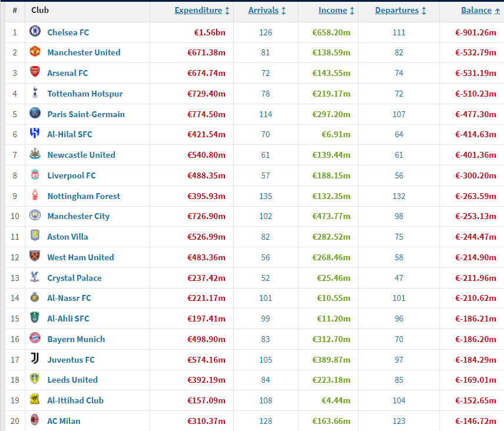
Task: Click Newcastle's €-401.36m balance value
Action: tap(475, 155)
